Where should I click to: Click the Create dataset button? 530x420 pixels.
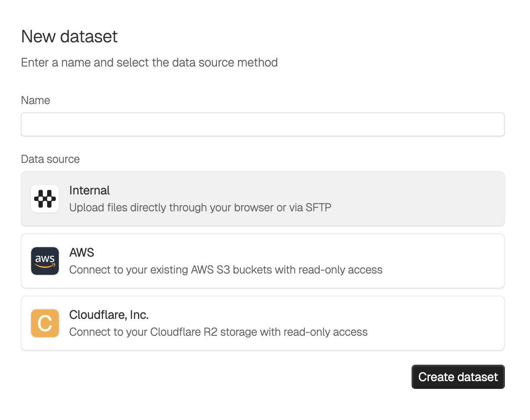pyautogui.click(x=458, y=377)
